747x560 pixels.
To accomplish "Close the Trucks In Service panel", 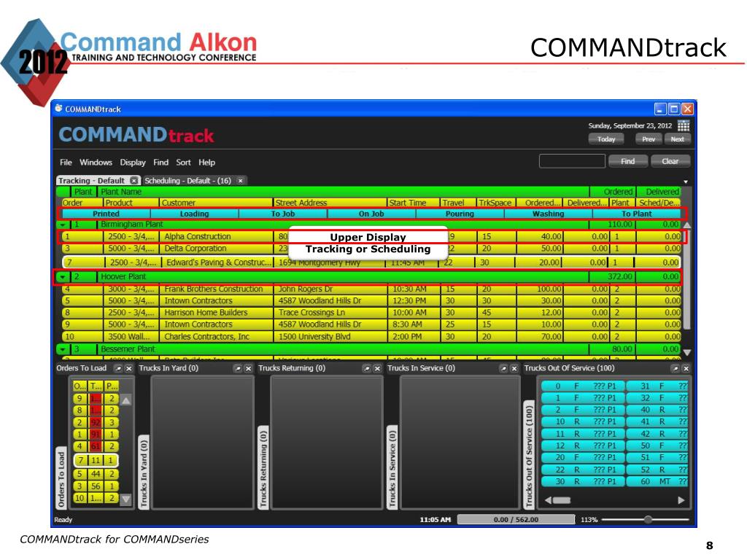I will [x=514, y=368].
